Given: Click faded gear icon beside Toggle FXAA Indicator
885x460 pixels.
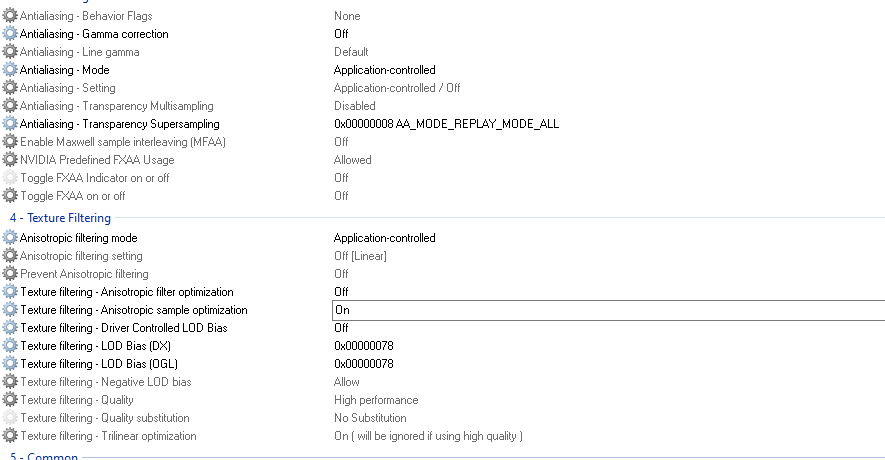Looking at the screenshot, I should click(x=11, y=178).
